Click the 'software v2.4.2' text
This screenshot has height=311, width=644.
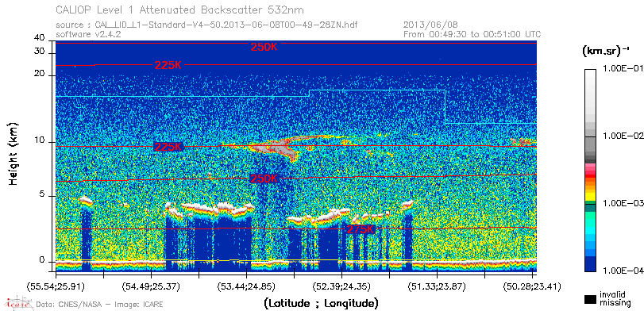(x=88, y=34)
